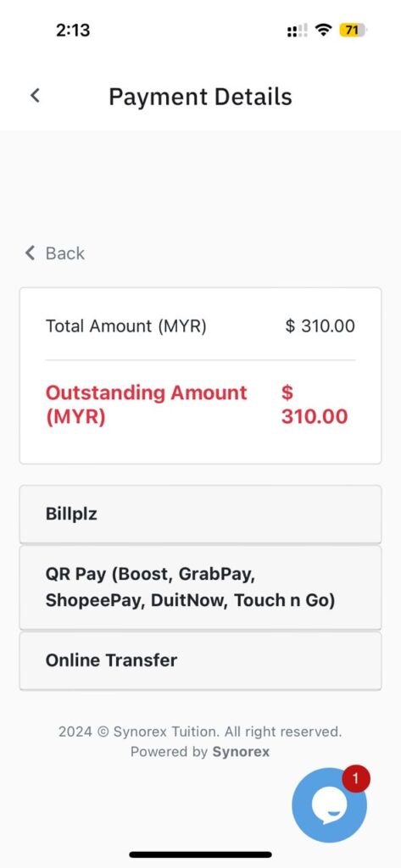Tap the Synorex Tuition copyright text

[200, 732]
